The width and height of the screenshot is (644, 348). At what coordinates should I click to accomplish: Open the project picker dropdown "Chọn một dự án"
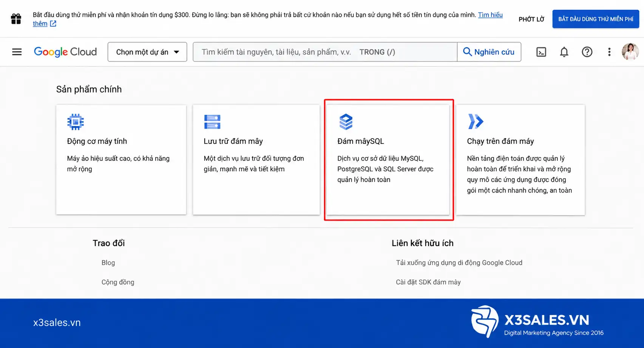[x=147, y=52]
